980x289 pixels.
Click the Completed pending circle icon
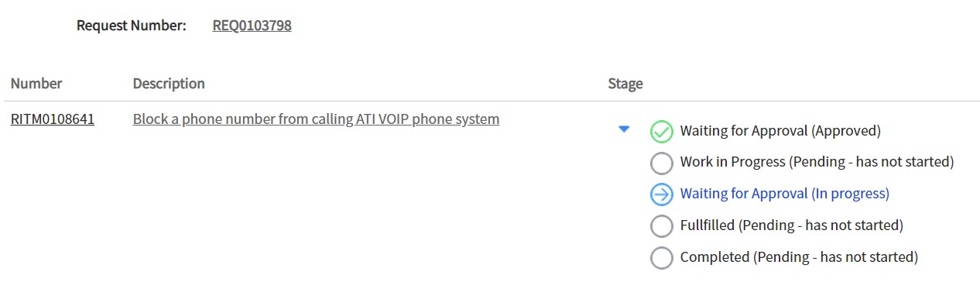point(661,258)
